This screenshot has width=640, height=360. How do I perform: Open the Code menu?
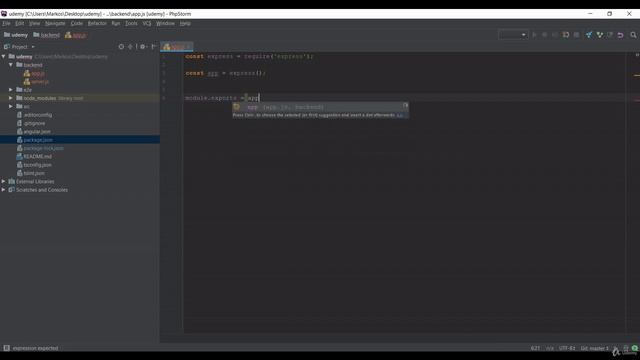[77, 23]
